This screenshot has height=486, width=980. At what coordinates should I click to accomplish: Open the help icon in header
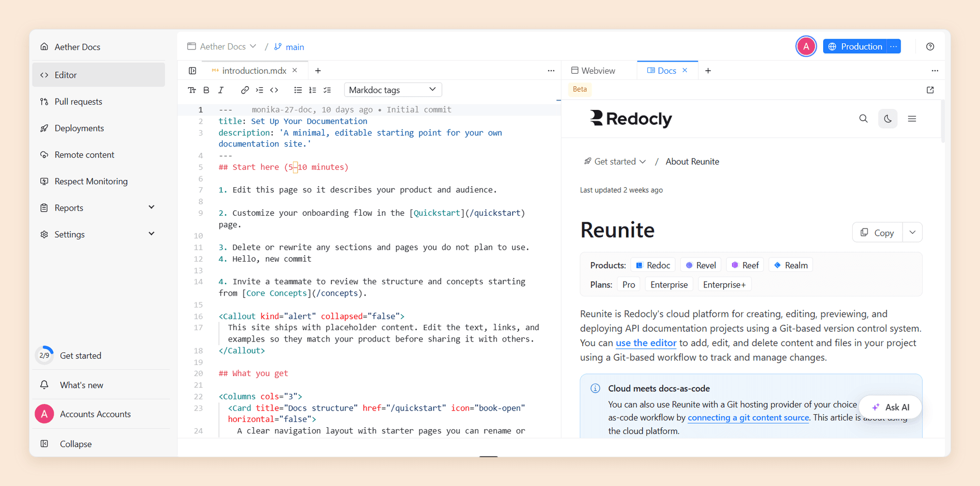(x=930, y=46)
